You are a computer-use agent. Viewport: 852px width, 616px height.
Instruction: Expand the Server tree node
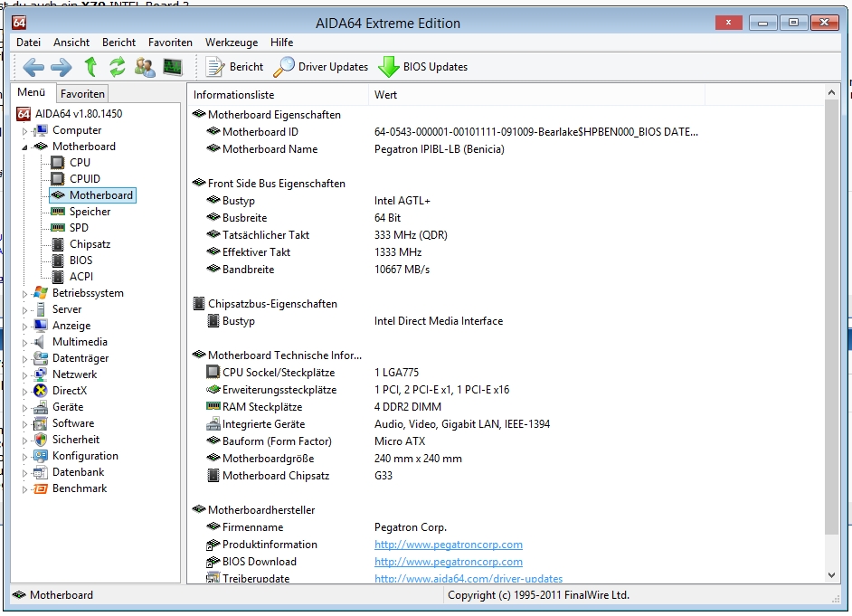25,310
